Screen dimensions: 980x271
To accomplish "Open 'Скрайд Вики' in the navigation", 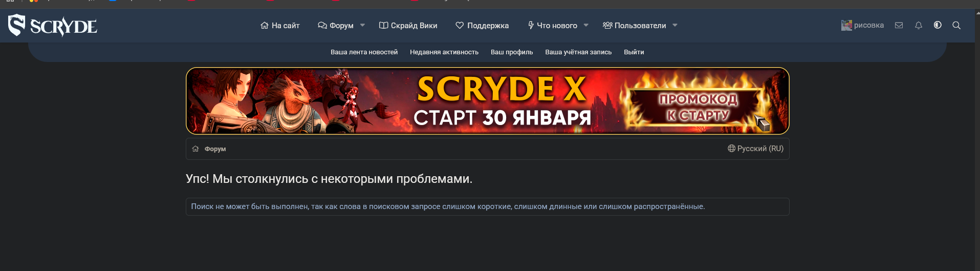I will click(408, 25).
